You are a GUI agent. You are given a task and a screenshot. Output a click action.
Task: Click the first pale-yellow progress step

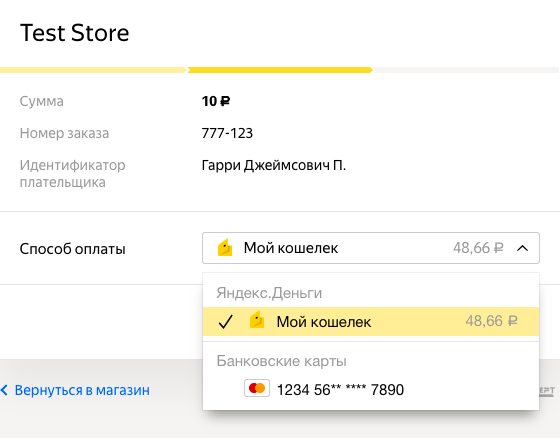click(x=93, y=70)
